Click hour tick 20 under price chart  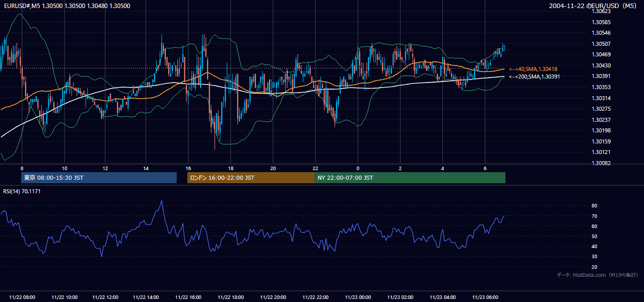tap(273, 168)
